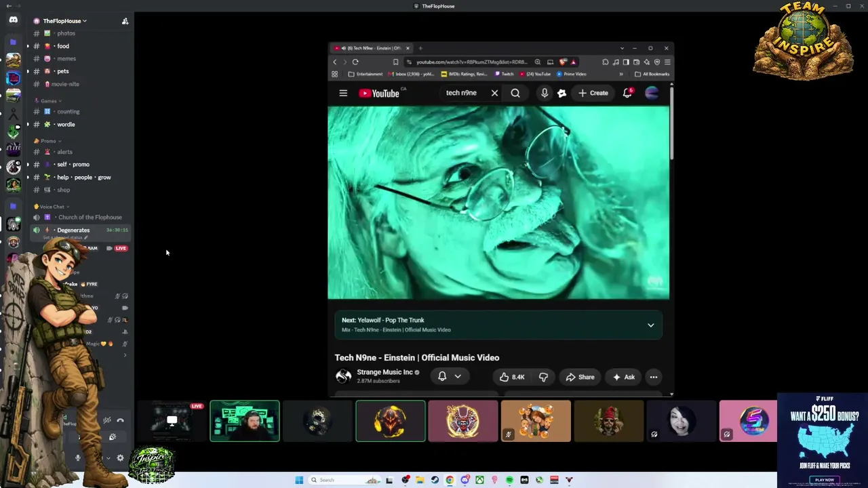Viewport: 868px width, 488px height.
Task: Open the YouTube account avatar menu
Action: tap(652, 93)
